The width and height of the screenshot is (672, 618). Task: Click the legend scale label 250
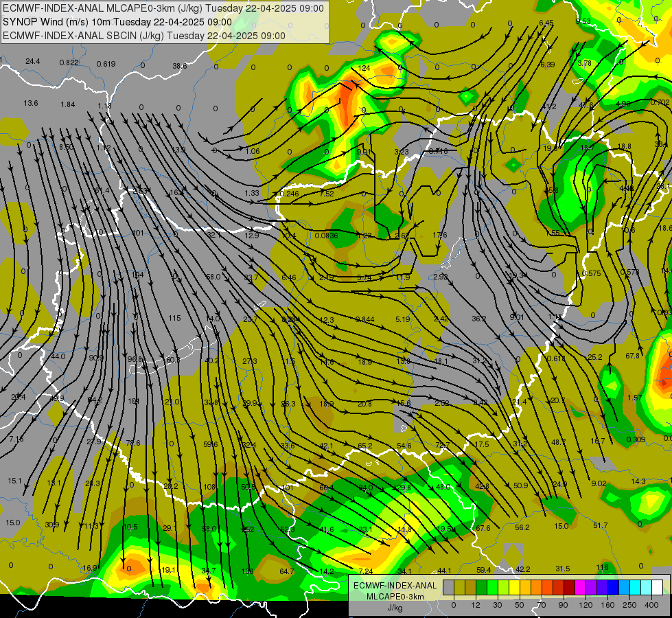[x=629, y=605]
